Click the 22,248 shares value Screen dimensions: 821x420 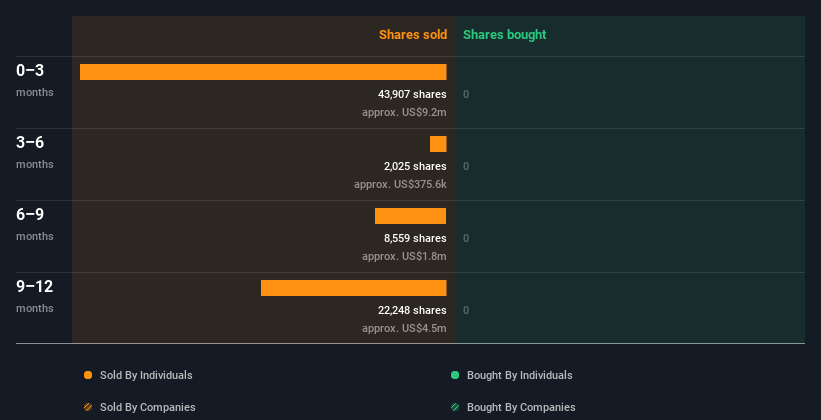click(x=412, y=311)
